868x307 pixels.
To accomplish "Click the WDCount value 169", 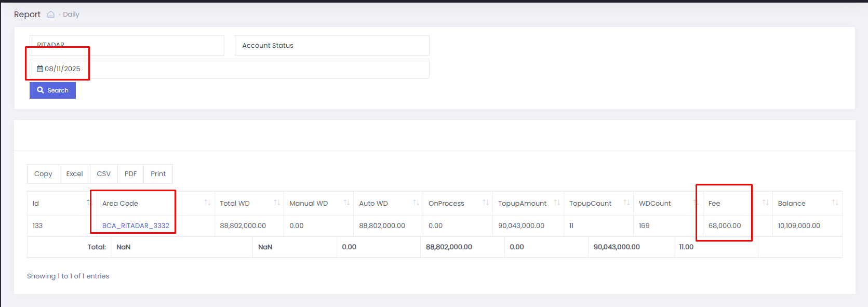I will coord(644,226).
